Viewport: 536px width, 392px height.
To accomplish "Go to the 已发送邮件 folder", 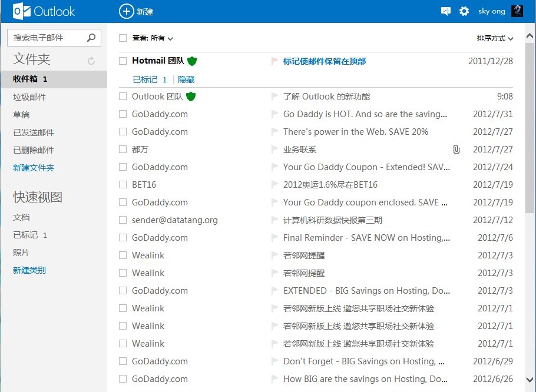I will pos(34,132).
